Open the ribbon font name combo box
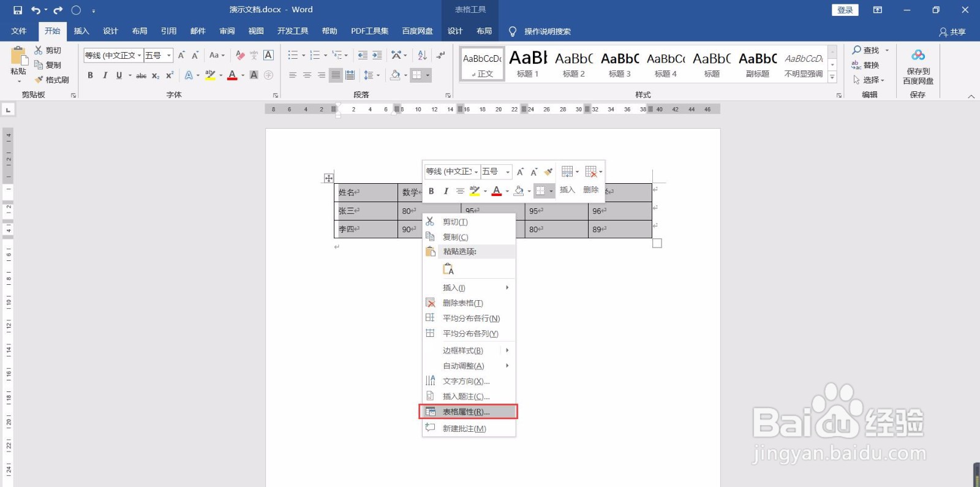This screenshot has height=487, width=980. point(113,55)
